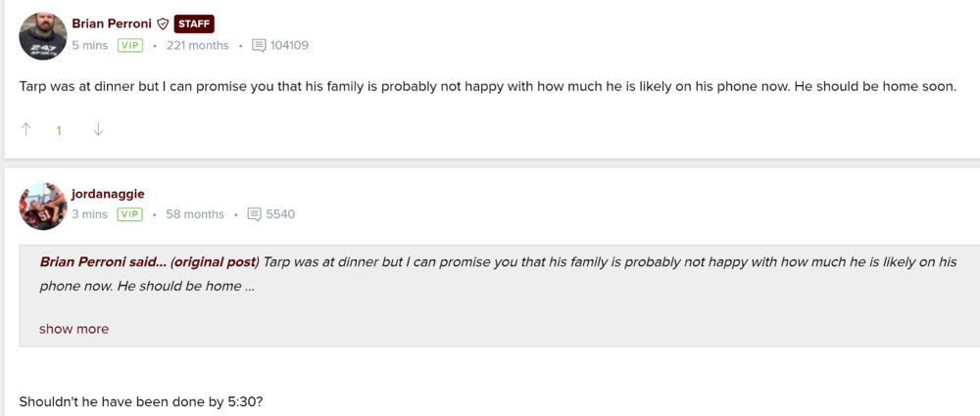Click the "3 mins" timestamp

89,214
